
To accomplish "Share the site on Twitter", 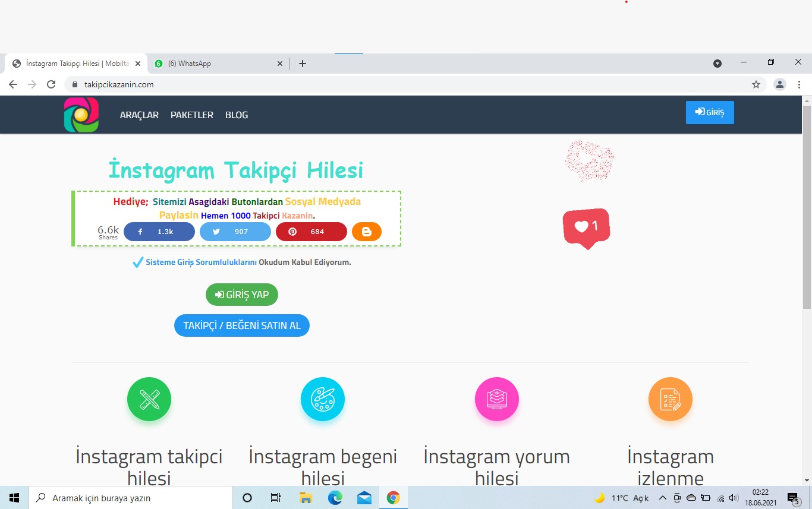I will click(x=235, y=232).
